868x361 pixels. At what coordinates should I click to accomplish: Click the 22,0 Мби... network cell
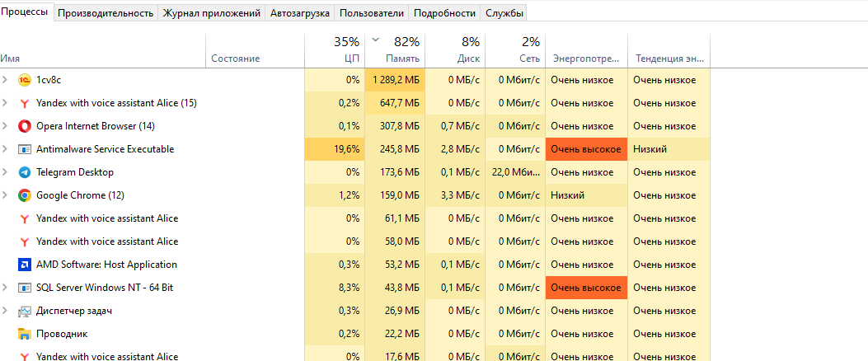pos(515,172)
